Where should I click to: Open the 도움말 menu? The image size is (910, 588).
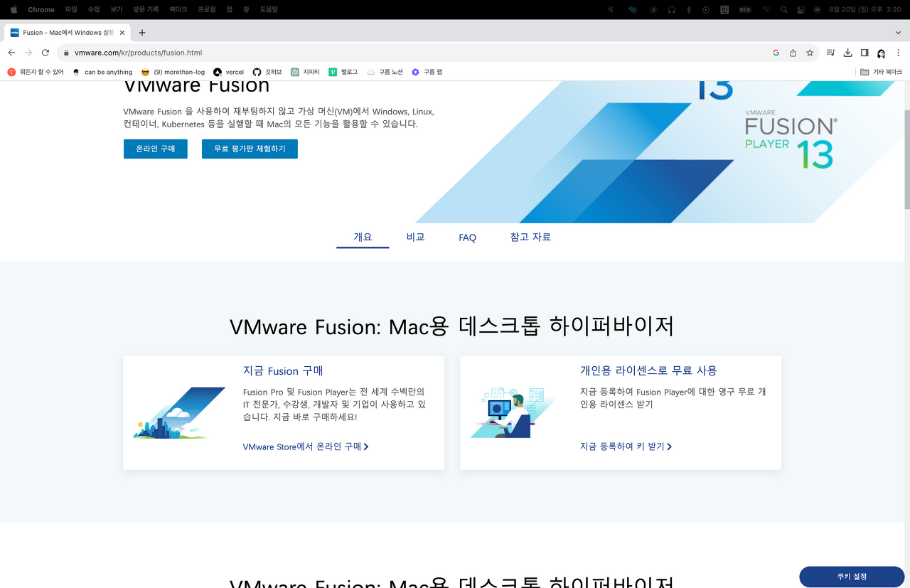coord(269,9)
